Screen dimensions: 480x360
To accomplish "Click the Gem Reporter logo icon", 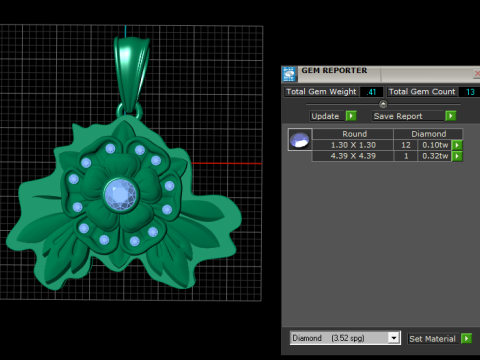I will click(289, 74).
